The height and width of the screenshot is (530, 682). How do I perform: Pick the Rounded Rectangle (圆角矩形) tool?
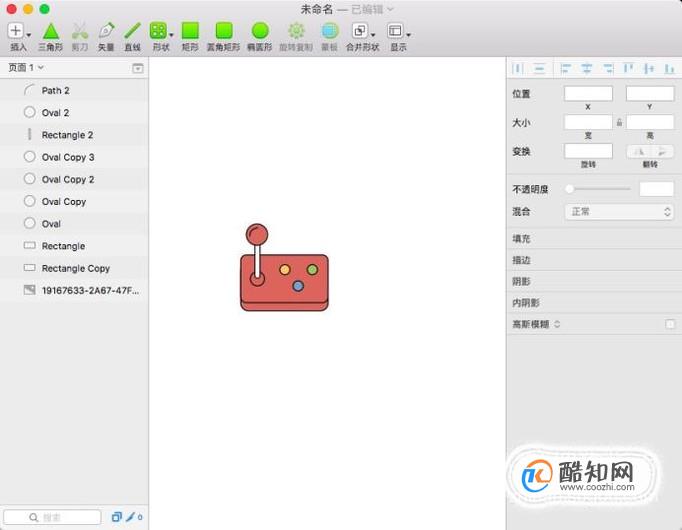coord(224,37)
